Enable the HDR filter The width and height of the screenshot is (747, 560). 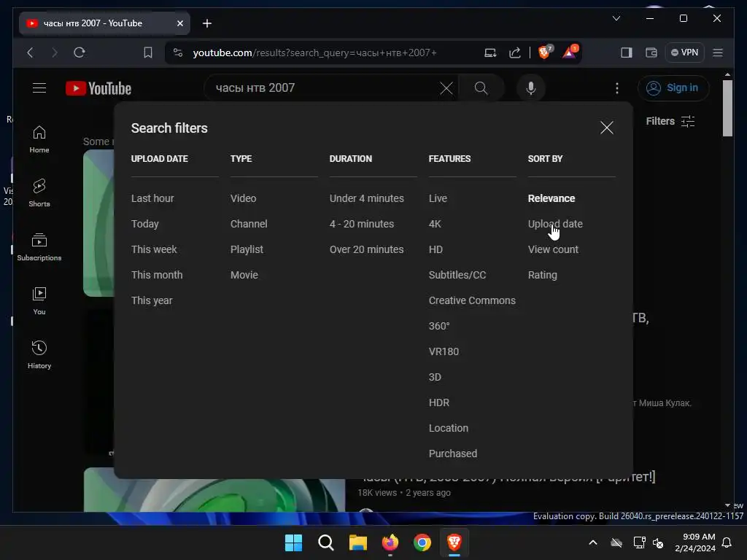(438, 402)
